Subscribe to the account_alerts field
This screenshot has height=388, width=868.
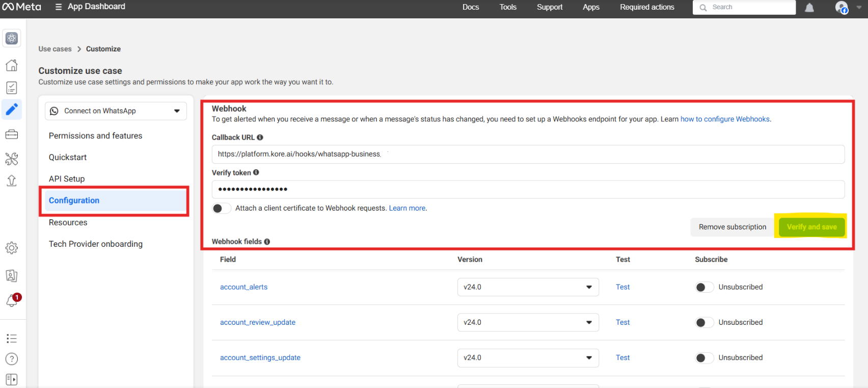[x=704, y=287]
